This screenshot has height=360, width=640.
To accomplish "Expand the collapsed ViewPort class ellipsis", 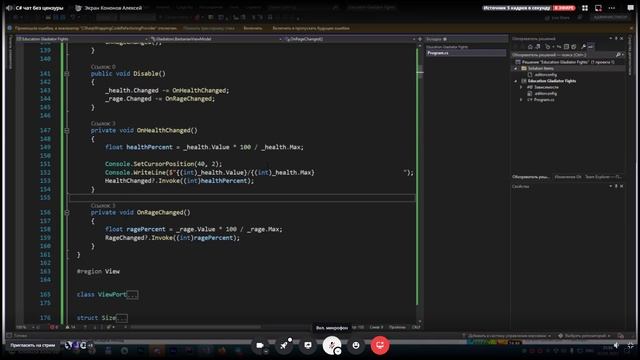I will point(132,295).
